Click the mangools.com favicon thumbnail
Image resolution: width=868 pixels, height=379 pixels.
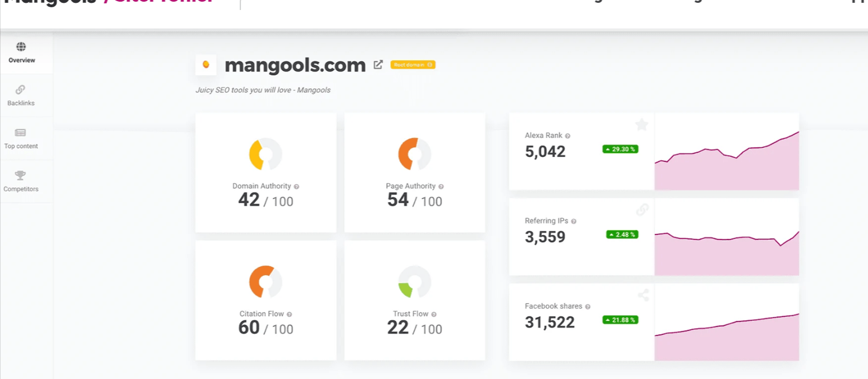pos(206,65)
